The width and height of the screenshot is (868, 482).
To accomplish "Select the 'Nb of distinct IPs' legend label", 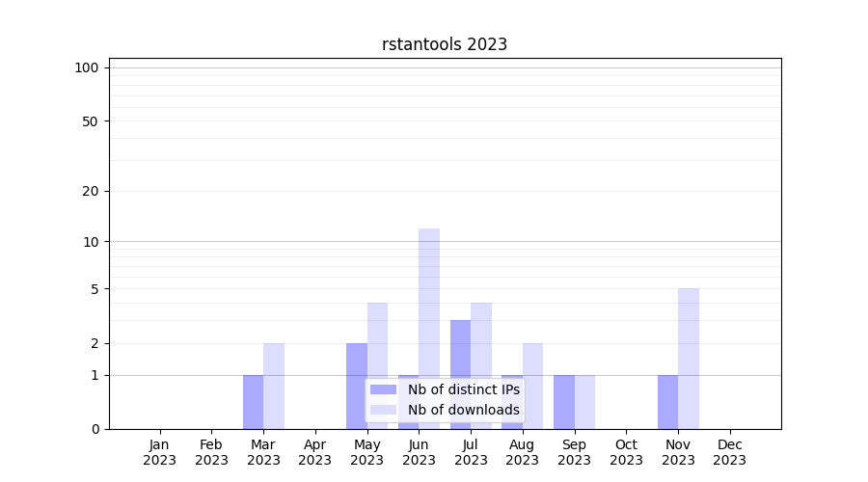I will [x=463, y=389].
